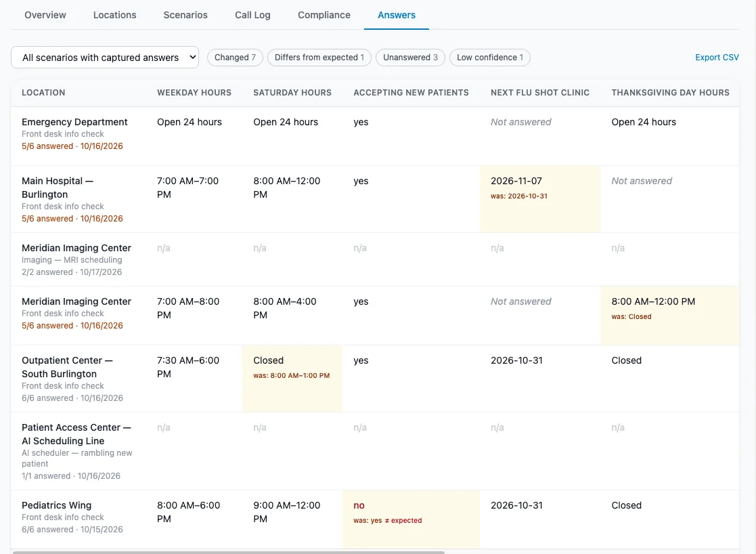
Task: Toggle the Differs from expected filter chip
Action: [319, 58]
